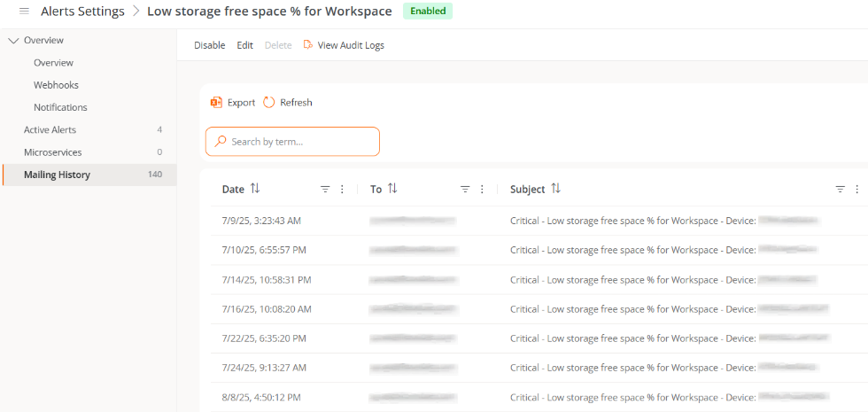Open the Subject column filter icon
This screenshot has height=412, width=868.
coord(841,190)
